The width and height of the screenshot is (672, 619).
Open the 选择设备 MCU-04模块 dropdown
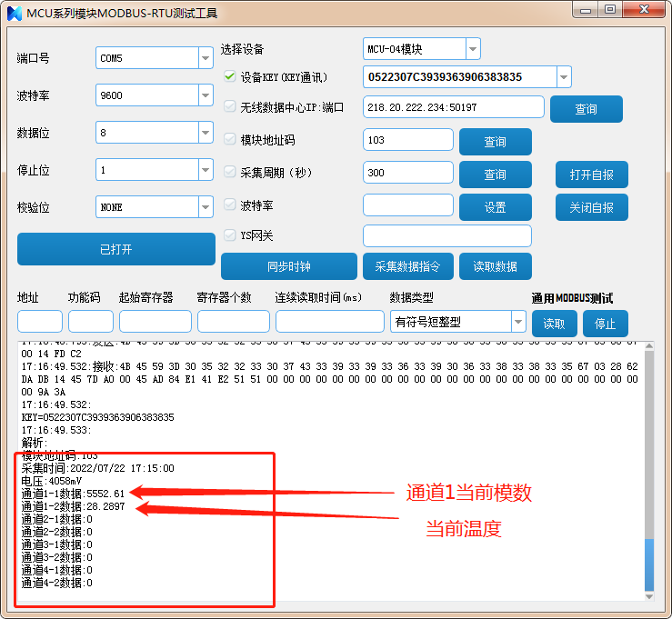tap(472, 49)
